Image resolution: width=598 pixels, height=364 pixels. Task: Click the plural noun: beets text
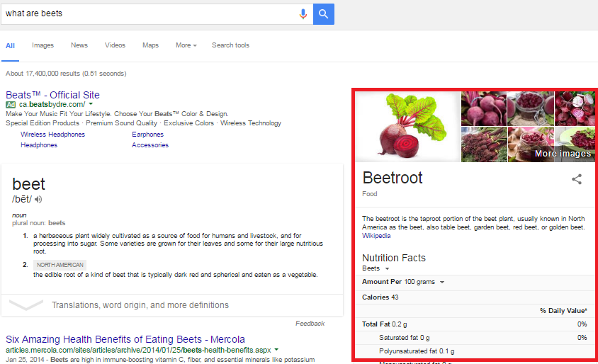(x=38, y=223)
